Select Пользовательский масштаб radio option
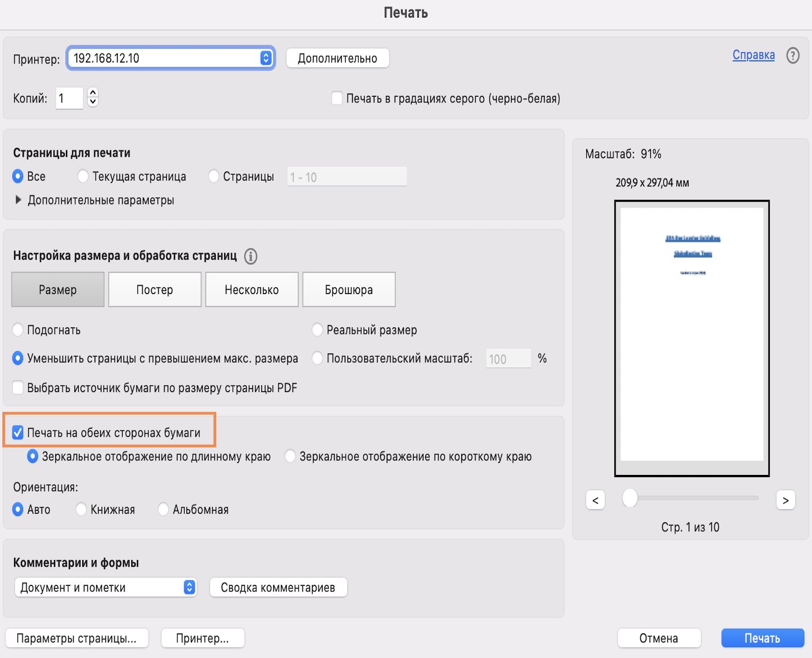The image size is (812, 658). [x=318, y=358]
